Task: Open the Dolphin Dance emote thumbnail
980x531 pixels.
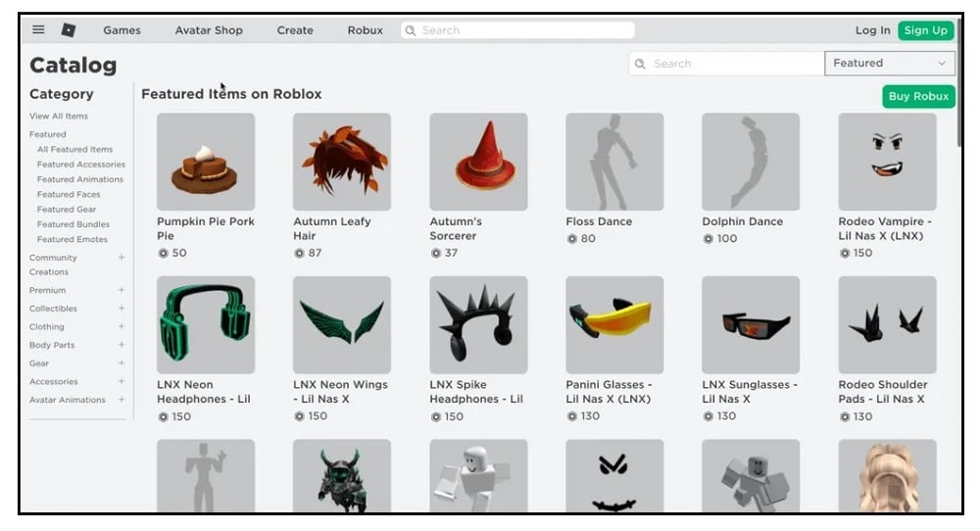Action: tap(751, 162)
